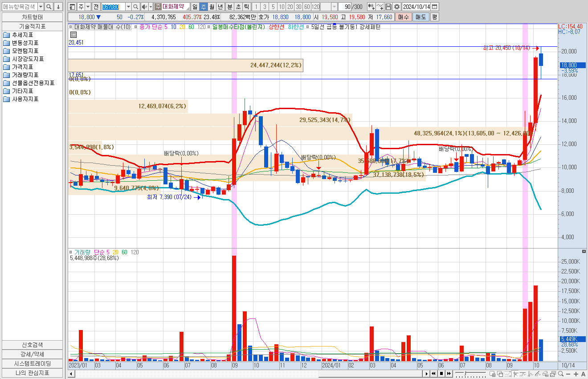The image size is (588, 379).
Task: Click the 매도 sell button
Action: coord(421,17)
